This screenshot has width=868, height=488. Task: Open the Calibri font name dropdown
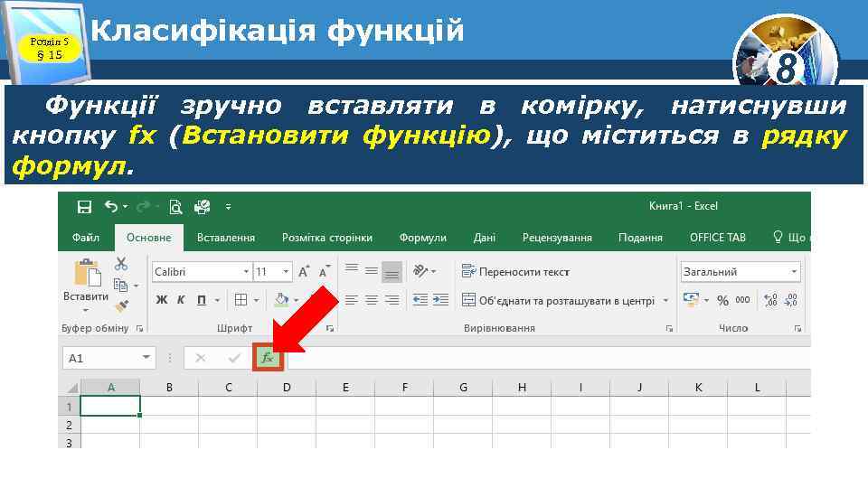pyautogui.click(x=246, y=272)
